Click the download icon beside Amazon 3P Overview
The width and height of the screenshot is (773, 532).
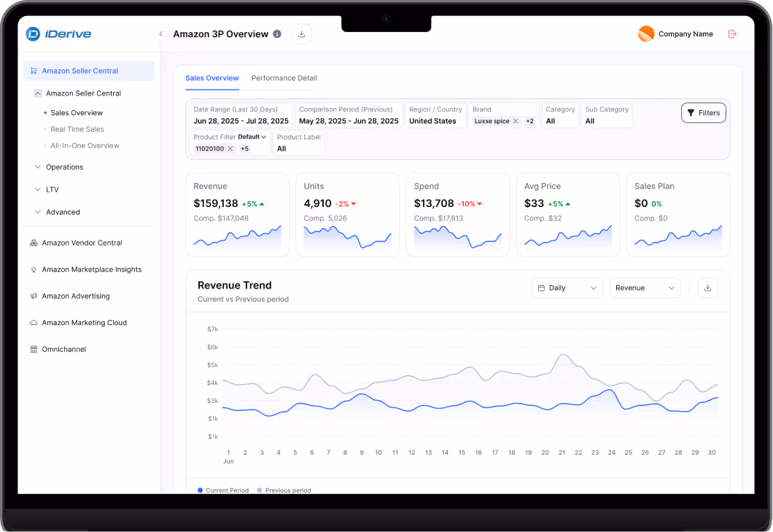click(301, 34)
